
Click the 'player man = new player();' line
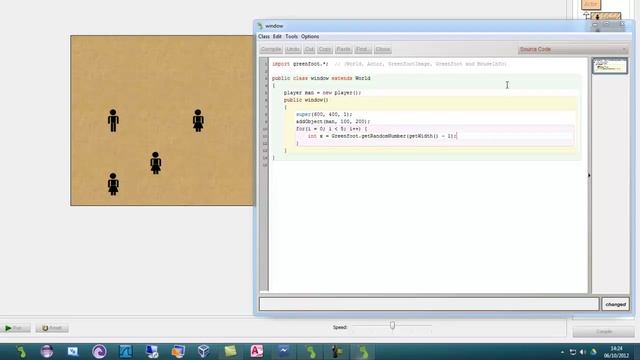click(x=322, y=93)
